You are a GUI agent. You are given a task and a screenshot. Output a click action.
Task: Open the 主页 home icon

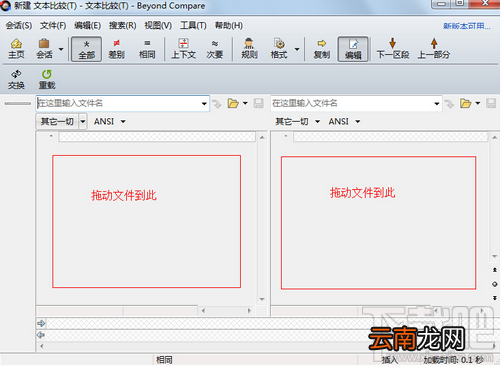[16, 49]
